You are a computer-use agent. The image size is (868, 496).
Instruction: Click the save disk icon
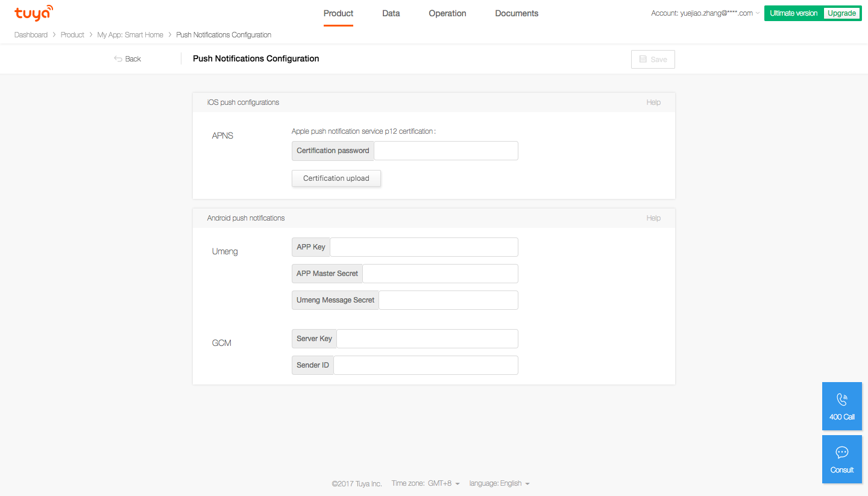(643, 59)
